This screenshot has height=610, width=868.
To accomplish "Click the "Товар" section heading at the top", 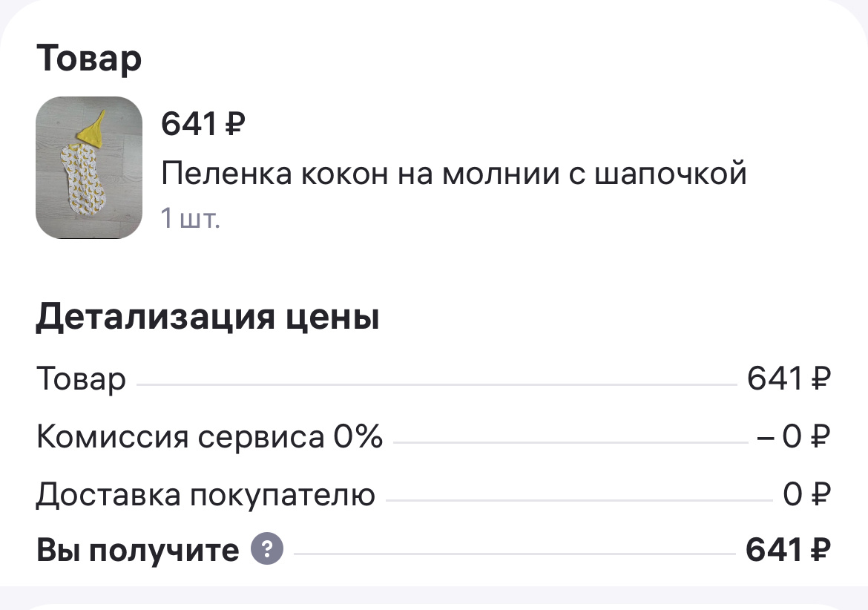I will (89, 59).
